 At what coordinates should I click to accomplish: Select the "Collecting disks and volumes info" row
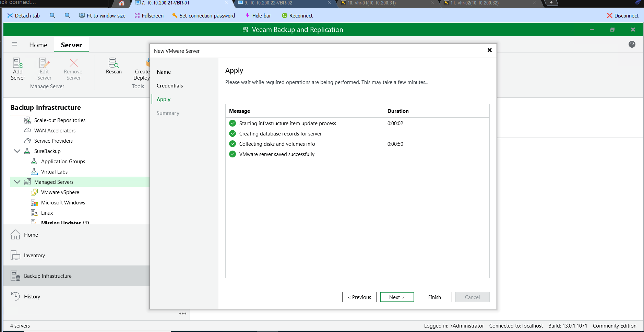pos(357,144)
